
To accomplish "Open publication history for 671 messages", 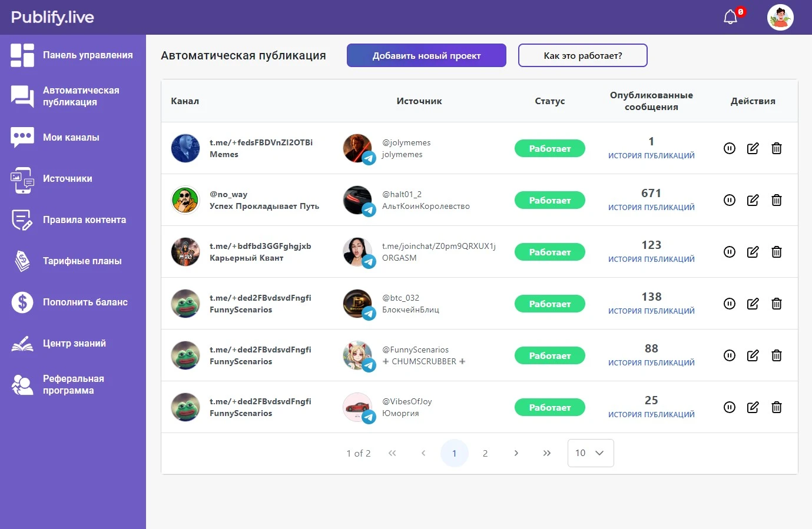I will coord(651,207).
